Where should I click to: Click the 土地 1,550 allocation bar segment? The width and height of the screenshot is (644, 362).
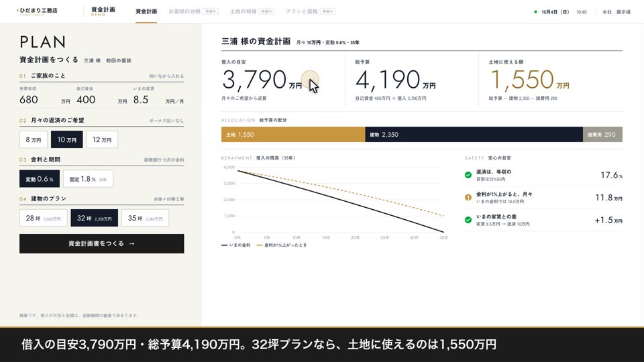(x=293, y=135)
